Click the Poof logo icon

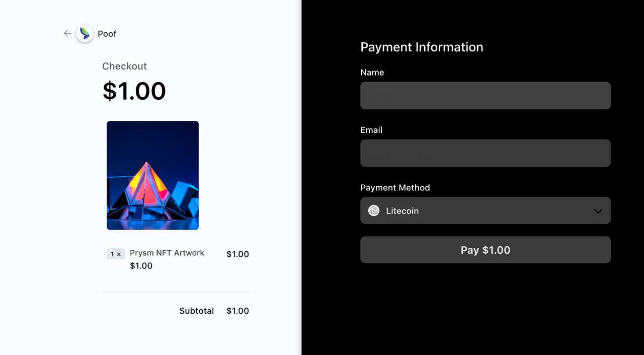pos(85,34)
